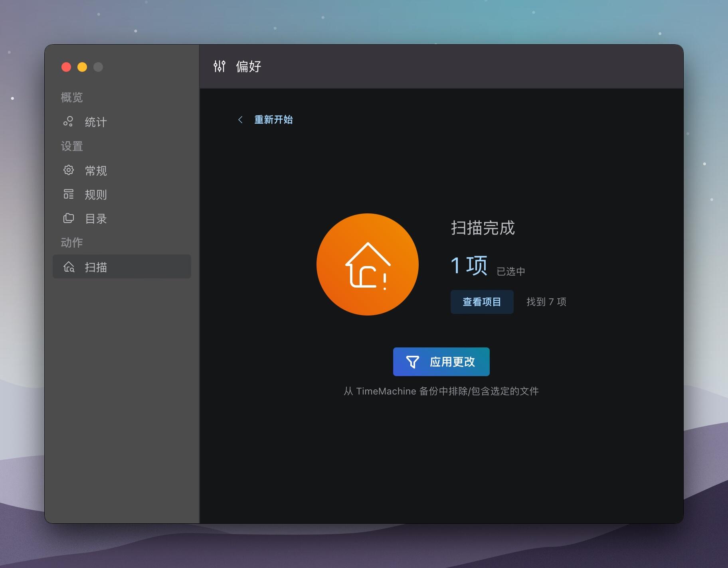Click the house-search icon beside 扫描
The image size is (728, 568).
point(69,267)
